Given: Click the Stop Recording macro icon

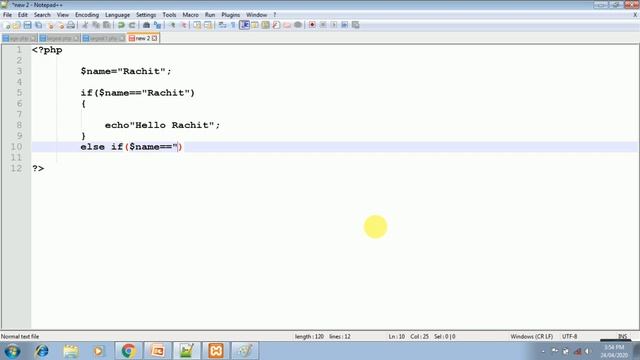Looking at the screenshot, I should [323, 25].
